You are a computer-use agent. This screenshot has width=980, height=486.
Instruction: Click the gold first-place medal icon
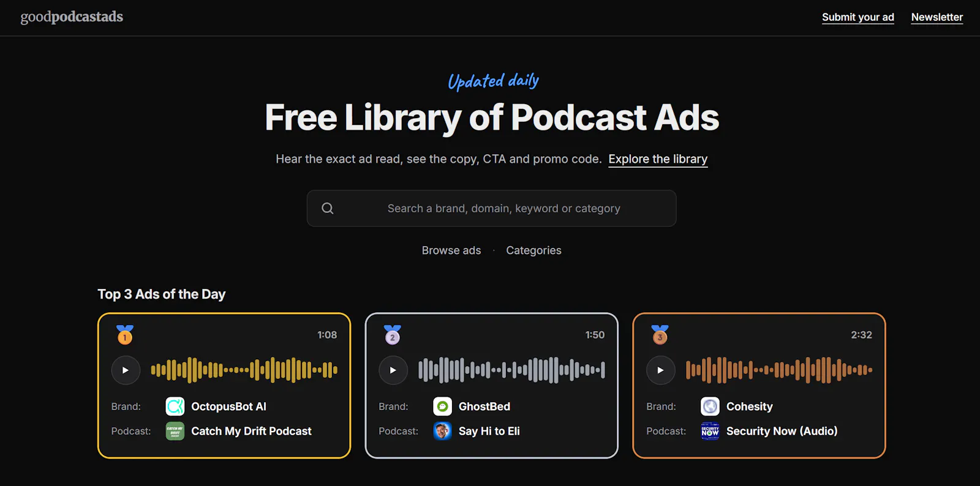pos(125,335)
